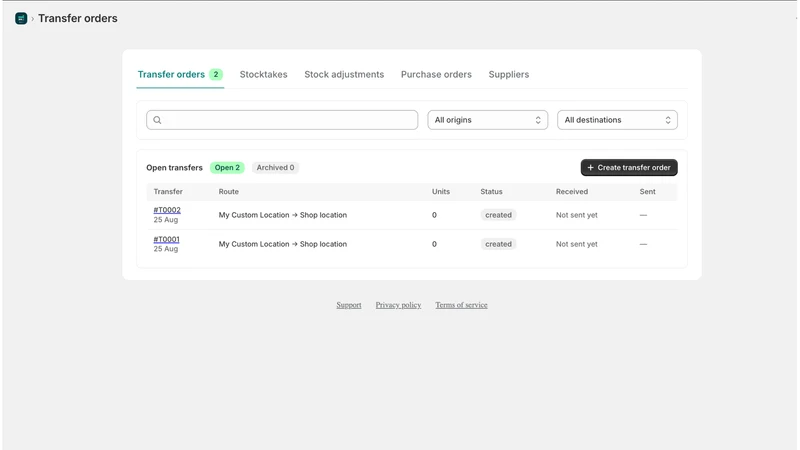Open the Stock adjustments tab
The image size is (800, 450).
click(344, 74)
